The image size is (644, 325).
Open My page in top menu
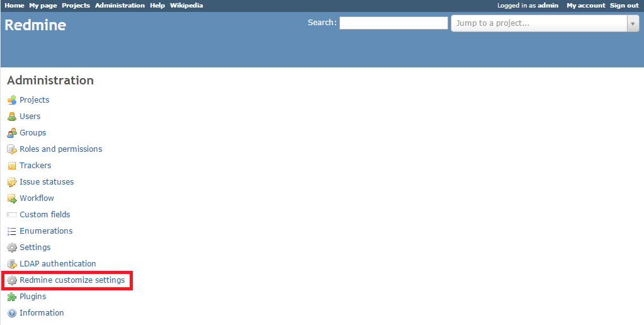pos(43,5)
